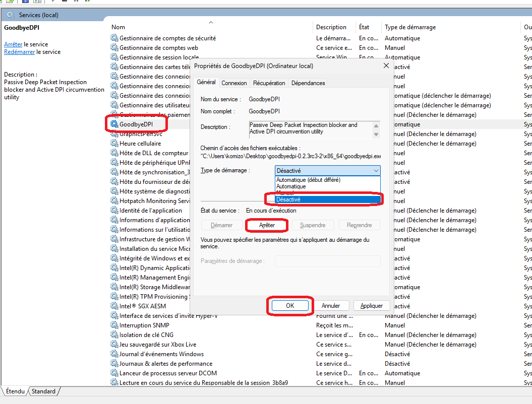Click the gear icon beside GoodbyeDPI service
532x404 pixels.
[x=114, y=124]
